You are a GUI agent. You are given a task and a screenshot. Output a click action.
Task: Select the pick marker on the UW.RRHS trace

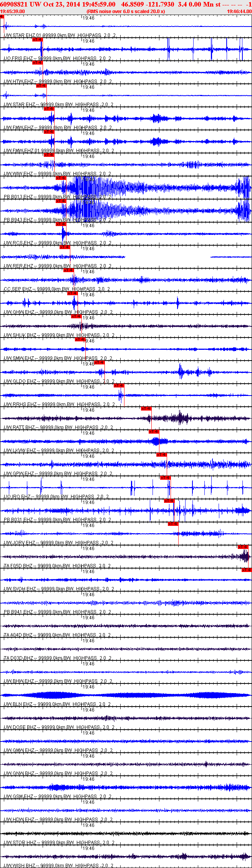pos(119,386)
